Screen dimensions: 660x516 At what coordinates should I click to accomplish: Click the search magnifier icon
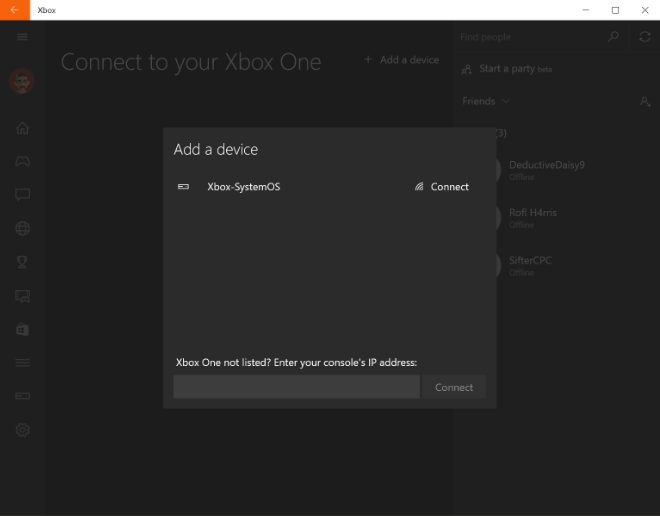pyautogui.click(x=614, y=37)
